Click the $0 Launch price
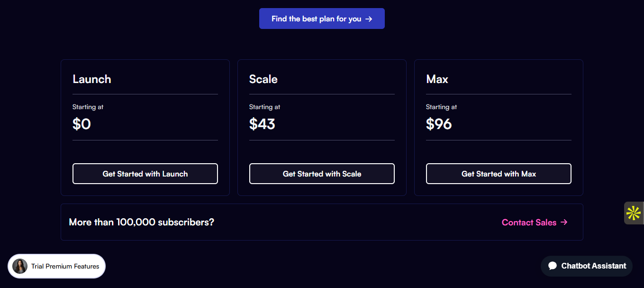This screenshot has width=644, height=288. coord(82,124)
